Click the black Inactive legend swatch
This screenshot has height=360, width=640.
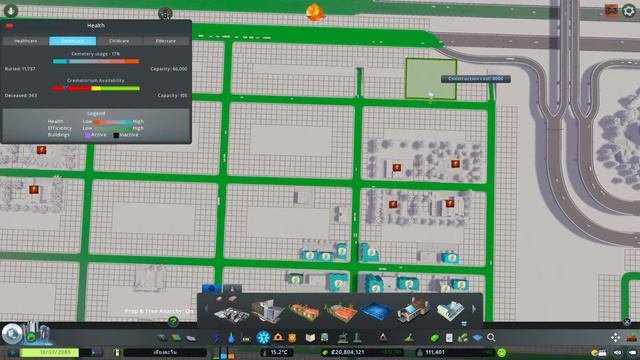[116, 135]
